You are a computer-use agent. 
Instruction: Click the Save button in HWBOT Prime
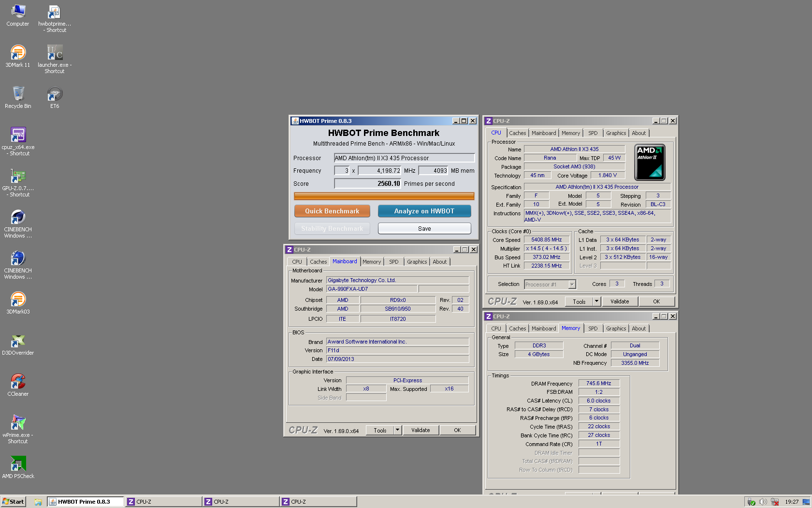coord(424,228)
